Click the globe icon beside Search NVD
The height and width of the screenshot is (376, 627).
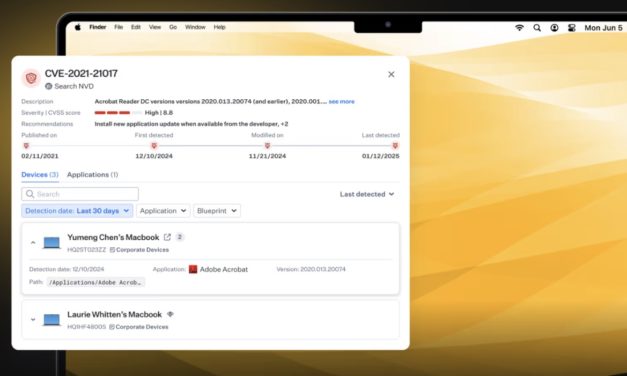pos(48,86)
